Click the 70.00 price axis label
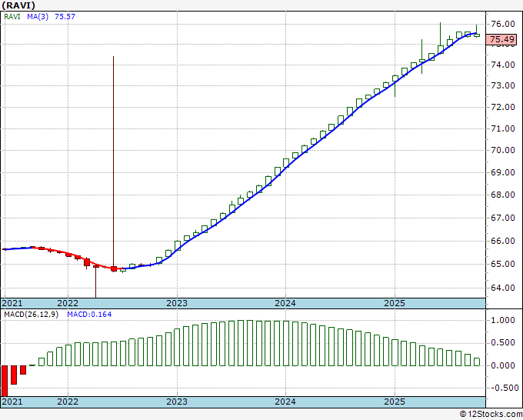This screenshot has height=420, width=523. point(503,150)
